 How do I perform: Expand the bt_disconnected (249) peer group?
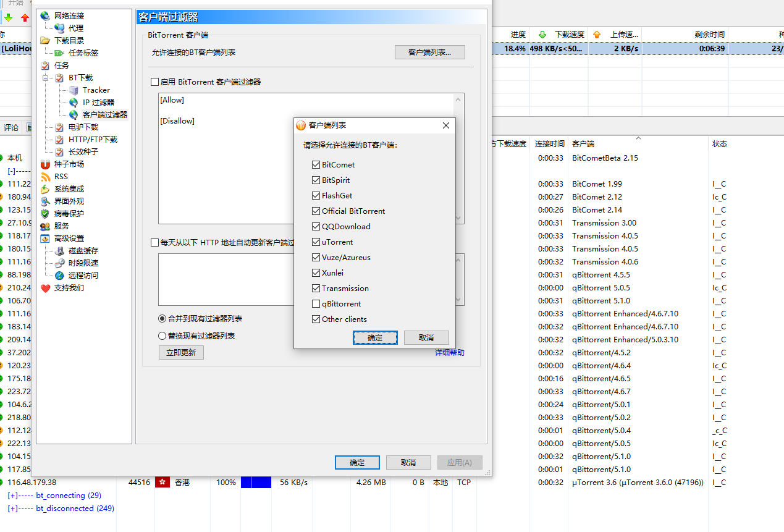[x=12, y=509]
